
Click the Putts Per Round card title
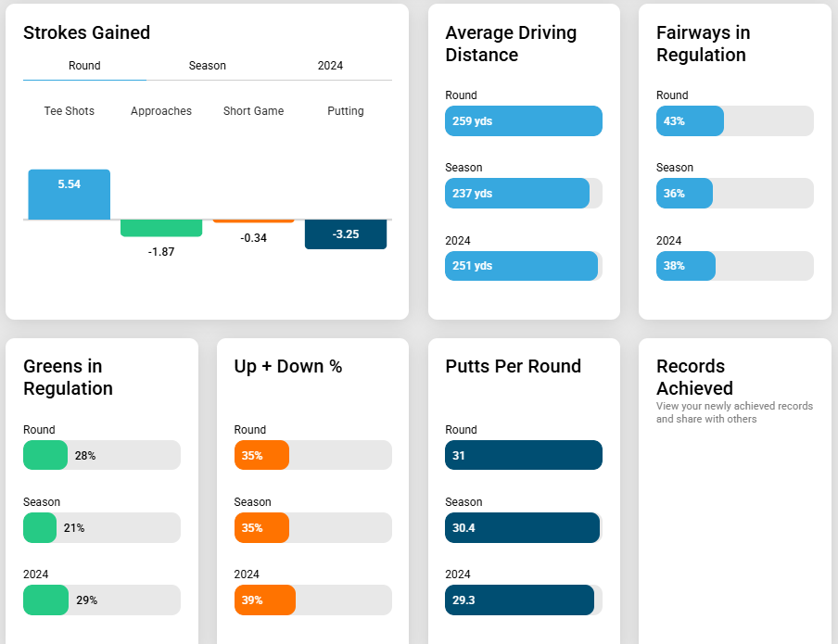pyautogui.click(x=513, y=366)
